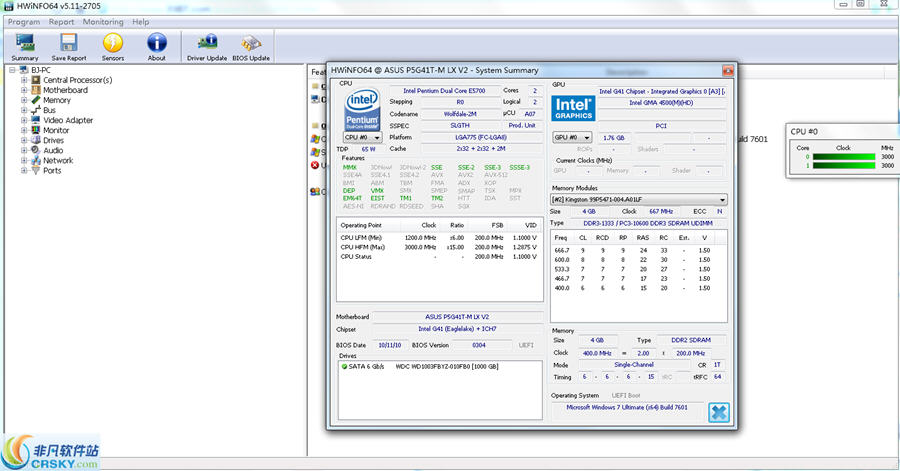900x471 pixels.
Task: Click the Network tree icon
Action: pos(36,161)
